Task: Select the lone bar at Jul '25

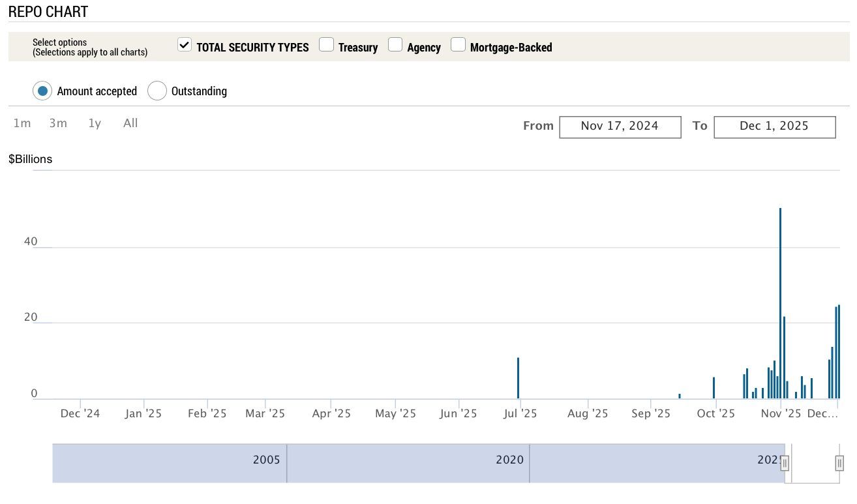Action: pos(518,378)
